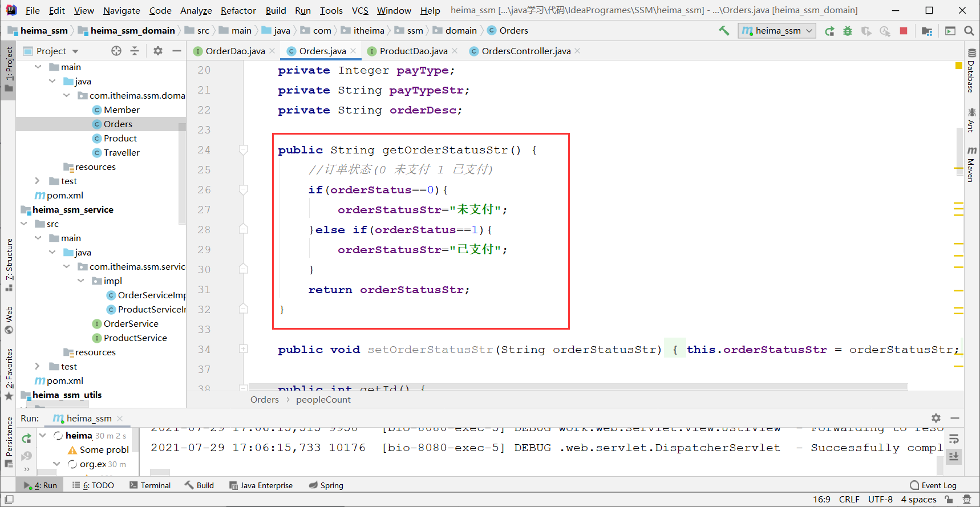This screenshot has width=980, height=507.
Task: Open the Navigate menu
Action: pyautogui.click(x=122, y=10)
